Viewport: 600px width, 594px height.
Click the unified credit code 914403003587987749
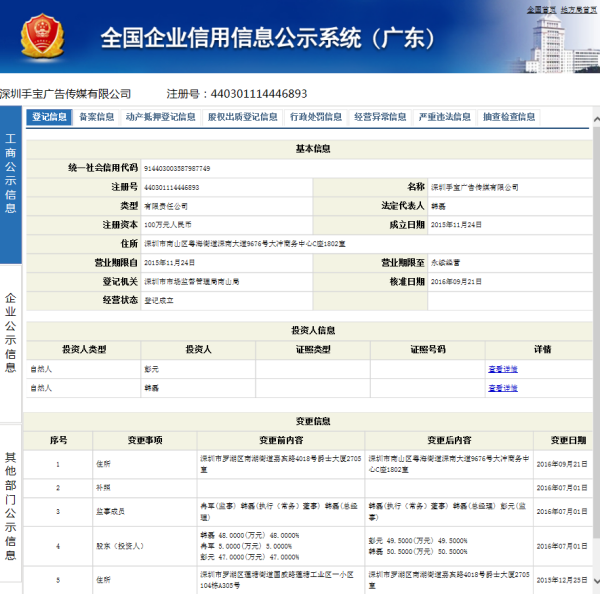tap(177, 168)
